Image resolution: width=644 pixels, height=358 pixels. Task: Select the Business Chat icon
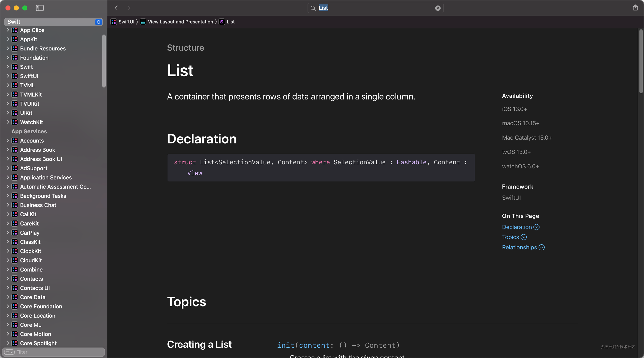[15, 205]
